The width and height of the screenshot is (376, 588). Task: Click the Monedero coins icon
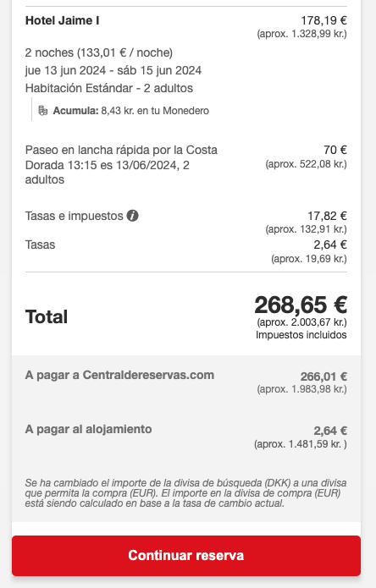pyautogui.click(x=43, y=111)
